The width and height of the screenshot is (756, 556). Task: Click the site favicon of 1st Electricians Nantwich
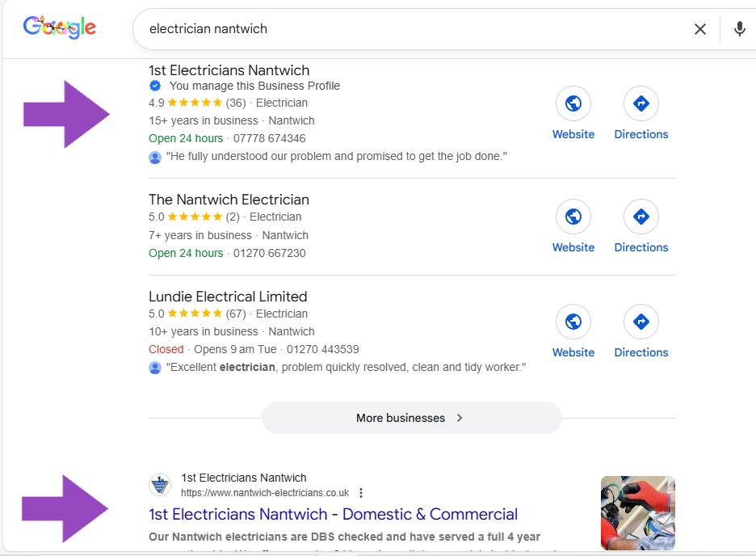coord(160,485)
